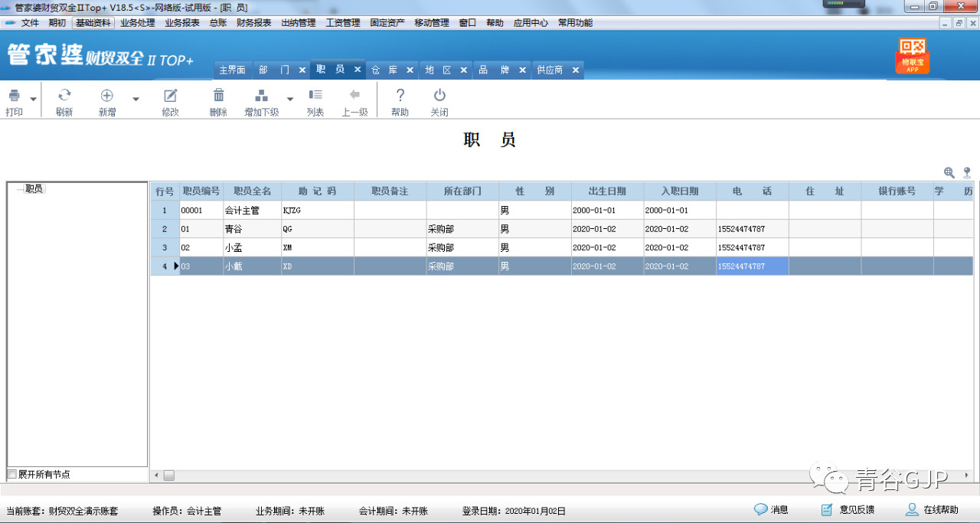Switch to the 供应商 tab
Screen dimensions: 980x523
pos(550,70)
